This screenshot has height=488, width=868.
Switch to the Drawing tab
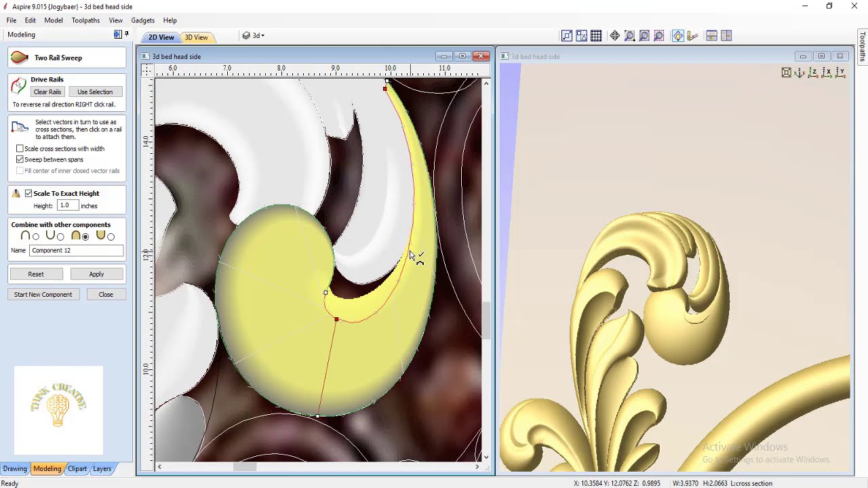coord(15,468)
